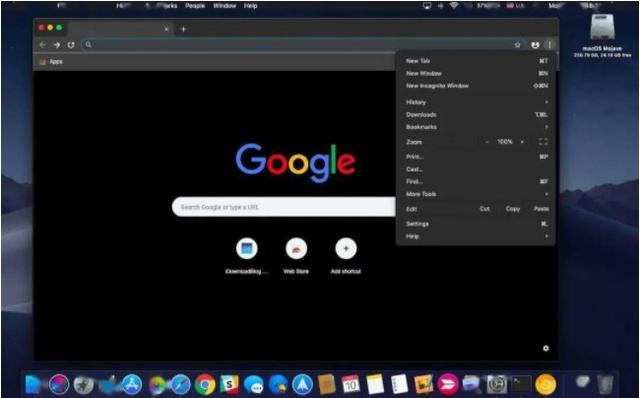Open the customize gear icon on page
Viewport: 640px width, 398px height.
point(546,348)
